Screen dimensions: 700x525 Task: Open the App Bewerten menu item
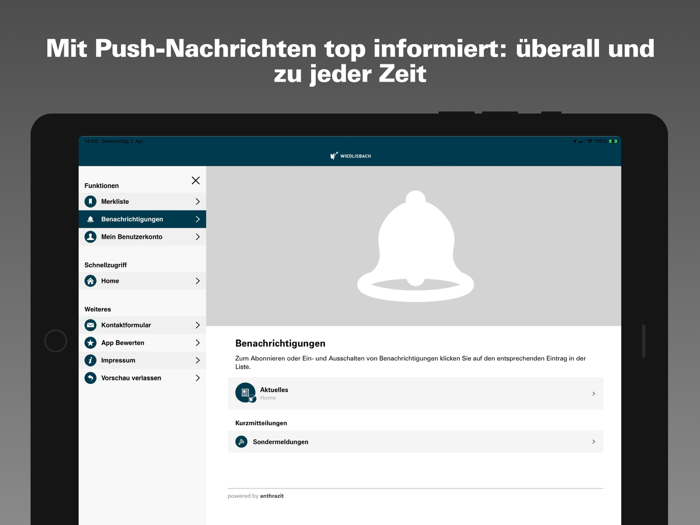click(x=142, y=342)
